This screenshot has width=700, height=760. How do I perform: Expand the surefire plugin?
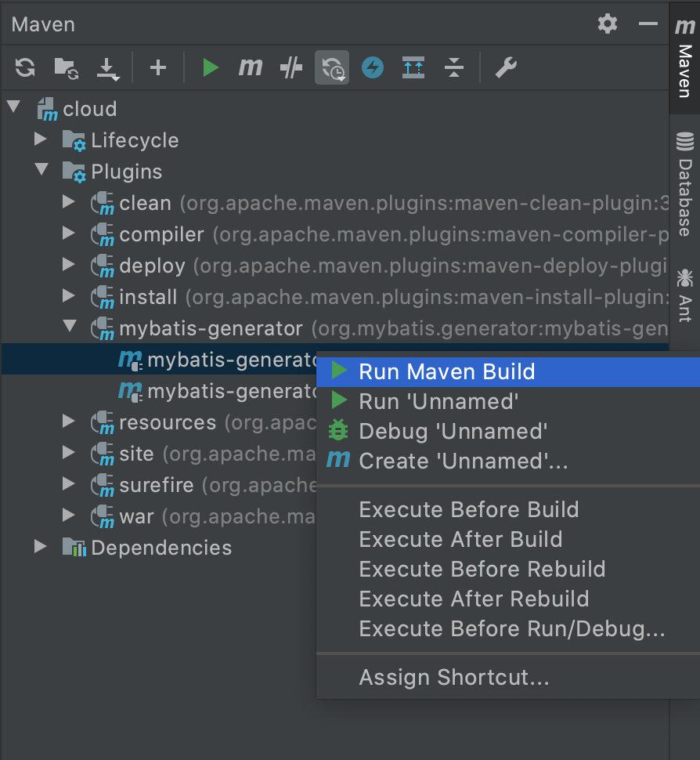point(69,484)
